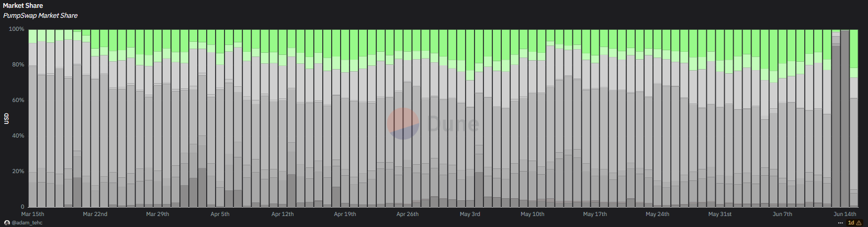Click the 100% y-axis label
Image resolution: width=868 pixels, height=227 pixels.
[x=17, y=29]
